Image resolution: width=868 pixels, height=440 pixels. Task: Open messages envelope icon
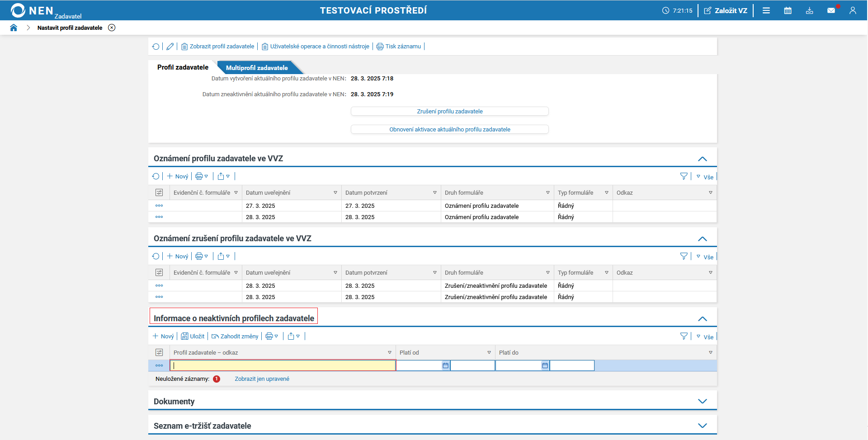click(x=831, y=10)
